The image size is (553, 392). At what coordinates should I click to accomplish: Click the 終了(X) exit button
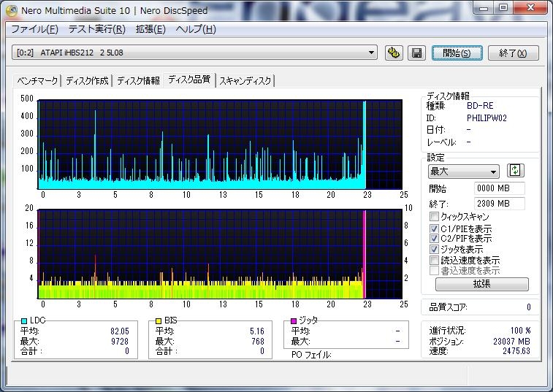(513, 53)
